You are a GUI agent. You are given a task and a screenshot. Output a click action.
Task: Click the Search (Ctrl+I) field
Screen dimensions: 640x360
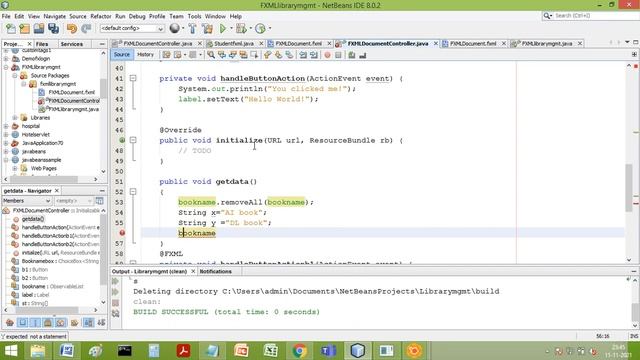596,16
